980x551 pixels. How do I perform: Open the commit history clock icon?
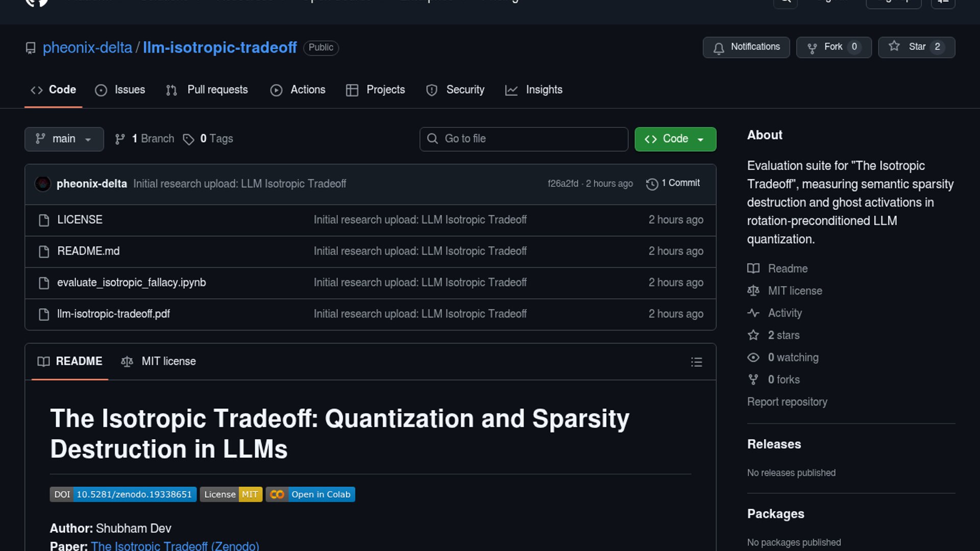click(x=652, y=184)
